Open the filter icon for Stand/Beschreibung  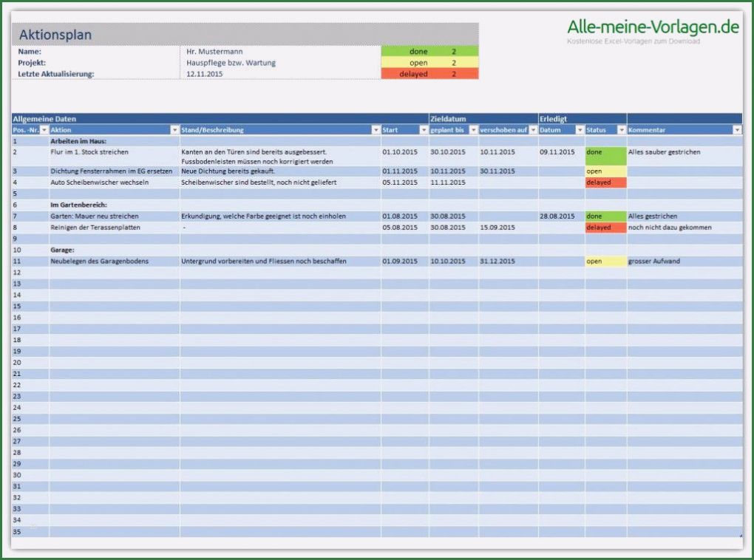(376, 129)
